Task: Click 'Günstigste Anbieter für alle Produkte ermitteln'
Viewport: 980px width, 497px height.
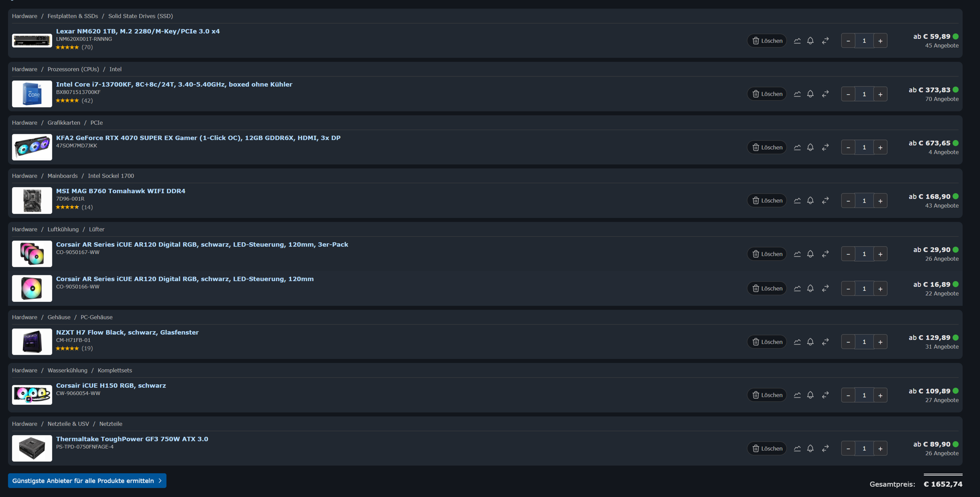Action: (87, 481)
